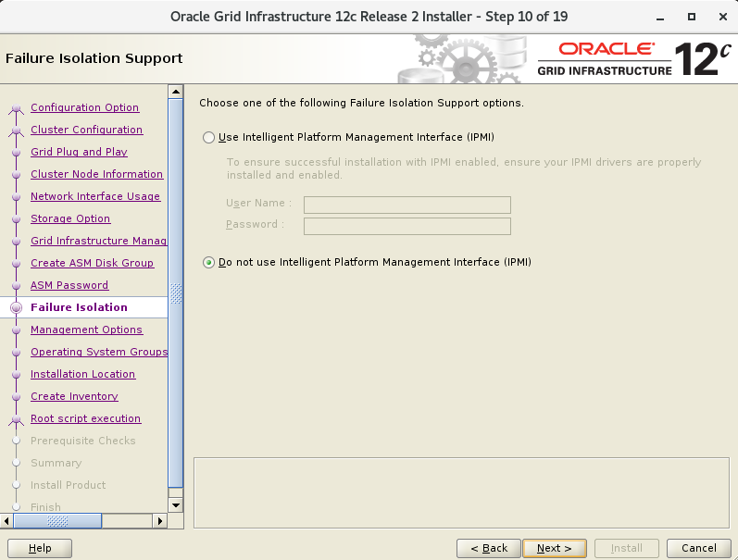Select the current Failure Isolation step
Viewport: 738px width, 560px height.
(79, 307)
